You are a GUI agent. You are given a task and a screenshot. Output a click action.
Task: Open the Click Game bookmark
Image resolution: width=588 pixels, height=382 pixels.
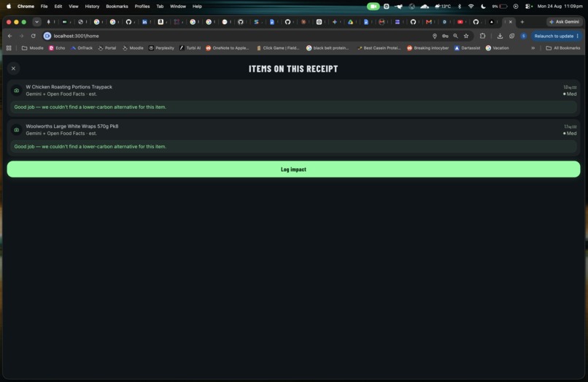pyautogui.click(x=278, y=48)
